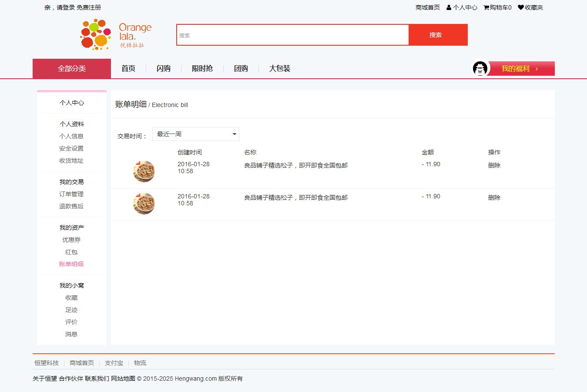This screenshot has width=587, height=392.
Task: Click 免费注册 link at top
Action: pyautogui.click(x=89, y=7)
